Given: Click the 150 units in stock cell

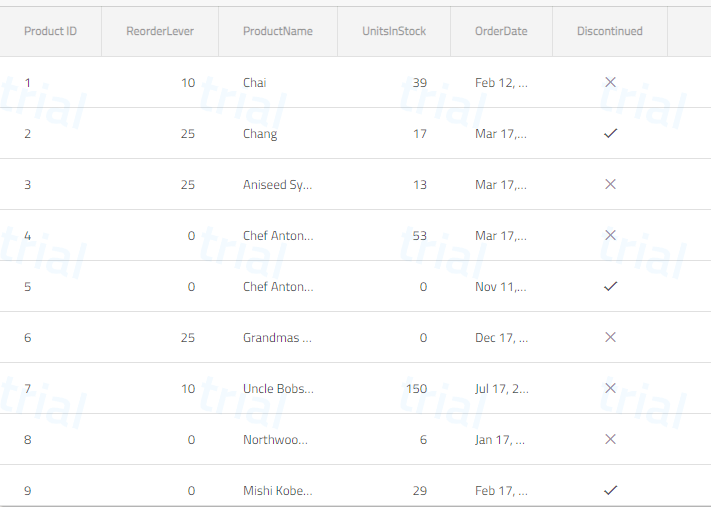Looking at the screenshot, I should [x=394, y=389].
